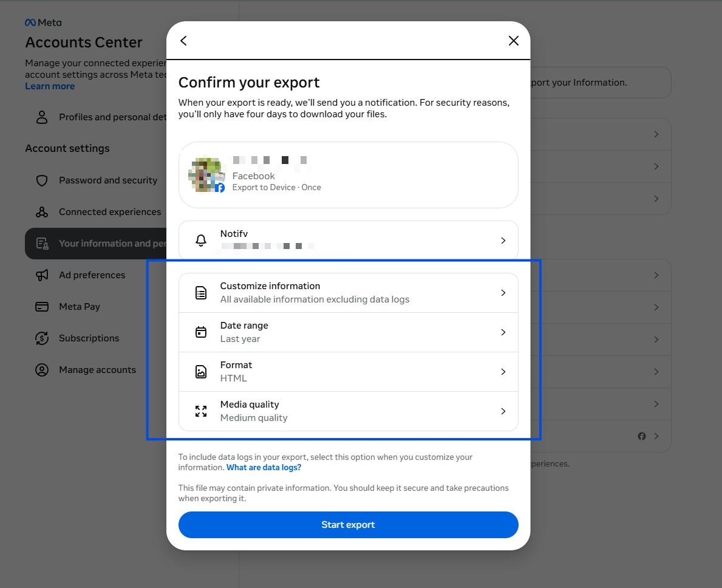The image size is (722, 588).
Task: Expand the Date range chevron
Action: coord(503,332)
